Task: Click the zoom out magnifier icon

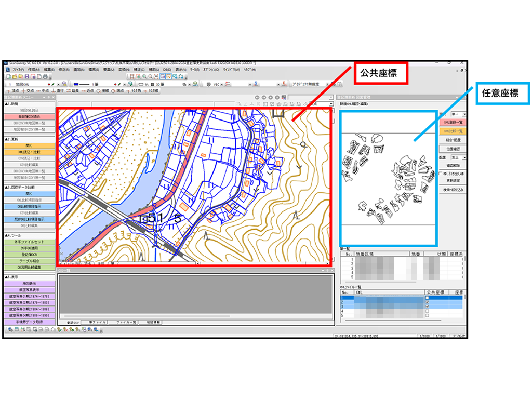Action: [150, 76]
